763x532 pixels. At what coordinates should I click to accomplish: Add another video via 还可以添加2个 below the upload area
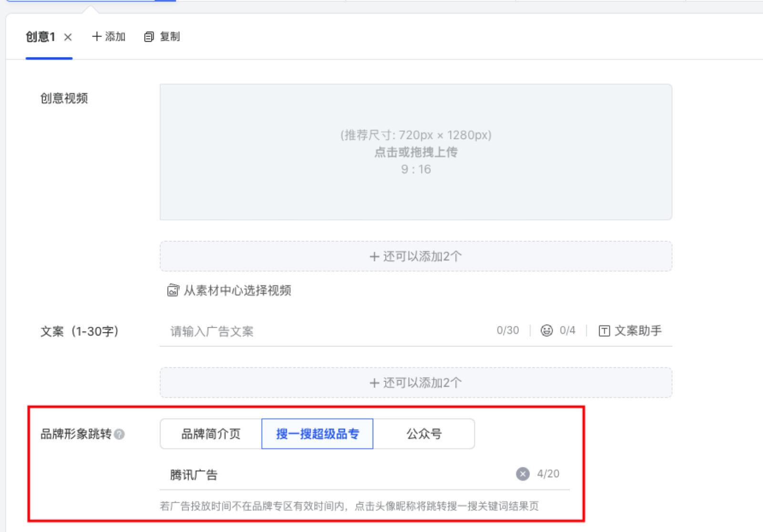coord(416,256)
